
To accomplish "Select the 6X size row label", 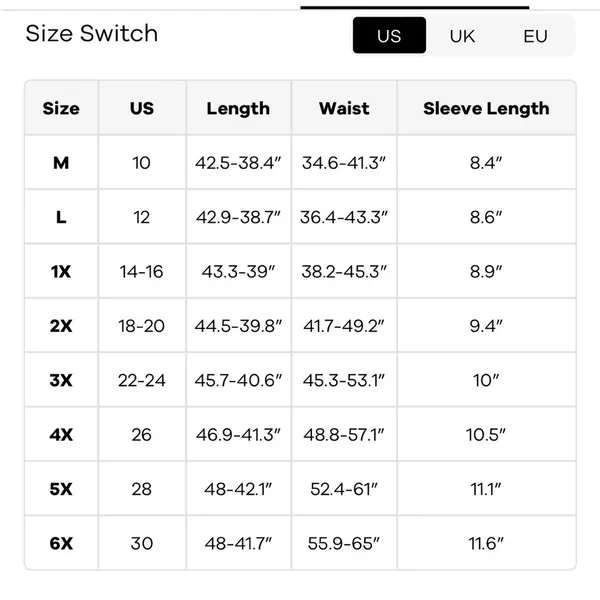I will tap(61, 543).
